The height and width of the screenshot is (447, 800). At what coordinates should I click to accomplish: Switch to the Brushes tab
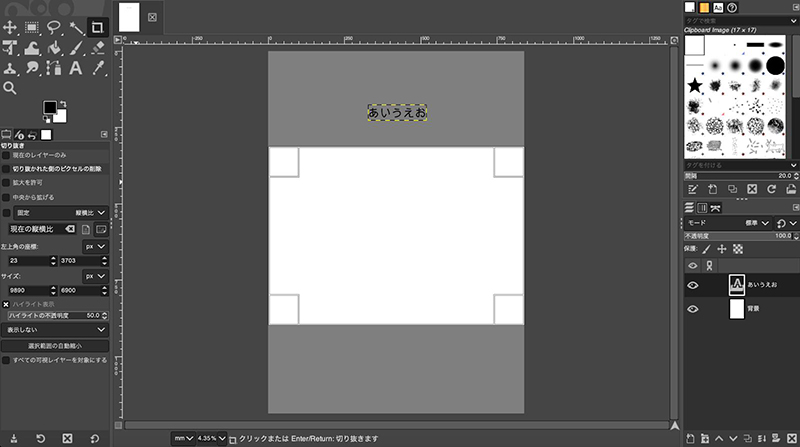[x=690, y=7]
